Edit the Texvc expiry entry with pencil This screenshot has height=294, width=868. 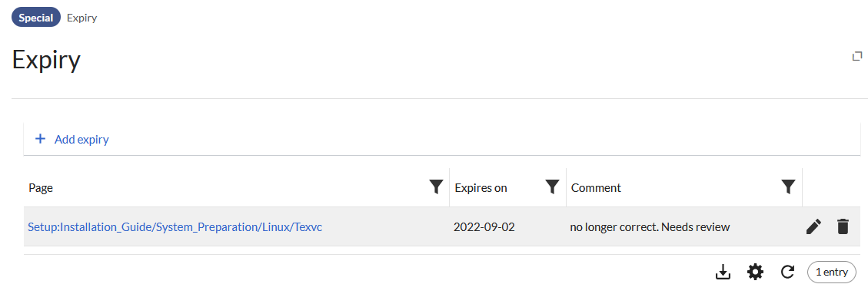[813, 226]
